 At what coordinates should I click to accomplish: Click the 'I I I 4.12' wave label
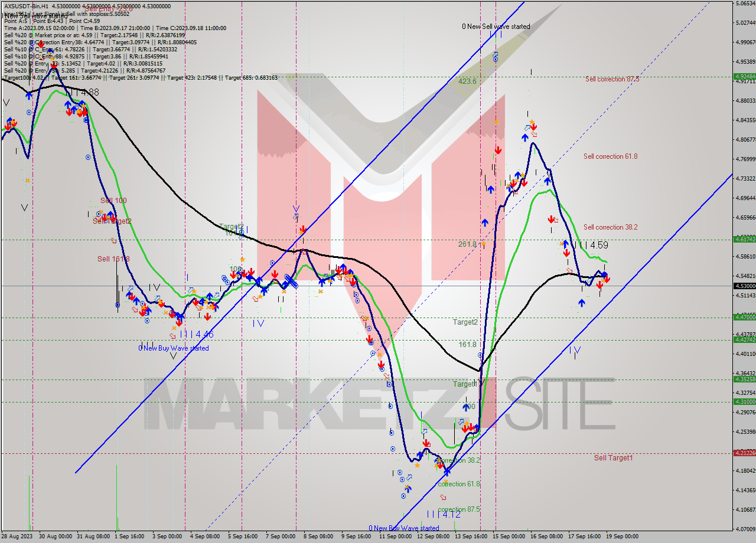click(x=443, y=515)
